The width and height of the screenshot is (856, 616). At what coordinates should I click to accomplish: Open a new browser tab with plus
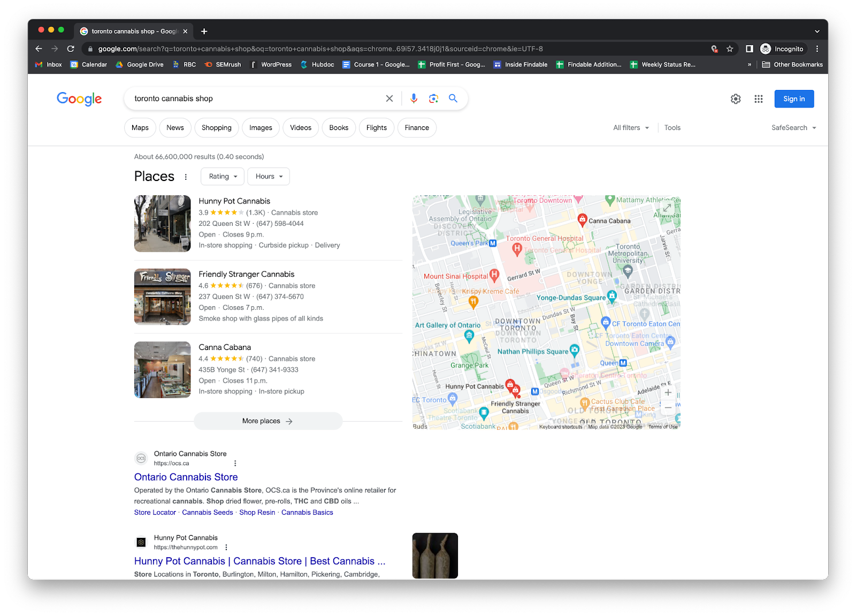[204, 31]
